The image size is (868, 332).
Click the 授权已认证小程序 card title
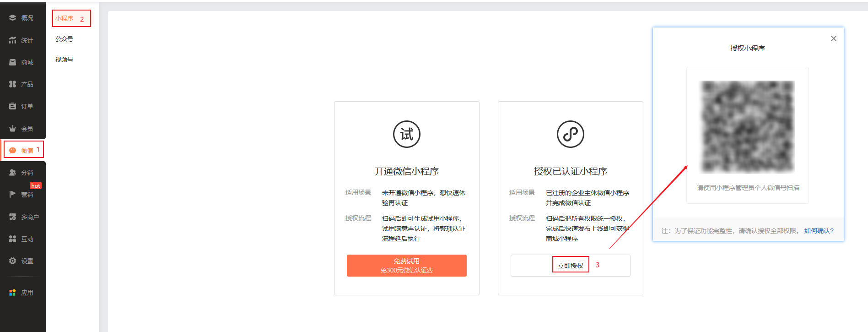coord(571,171)
